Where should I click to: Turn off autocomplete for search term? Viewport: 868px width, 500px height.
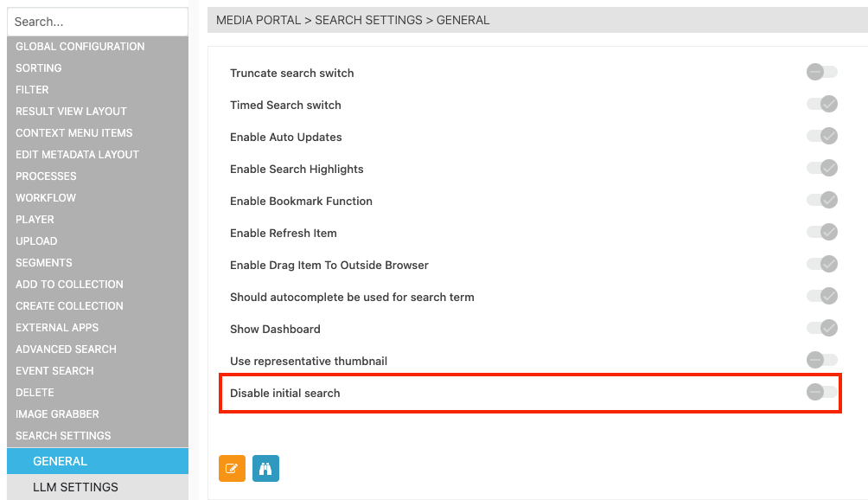[x=821, y=296]
